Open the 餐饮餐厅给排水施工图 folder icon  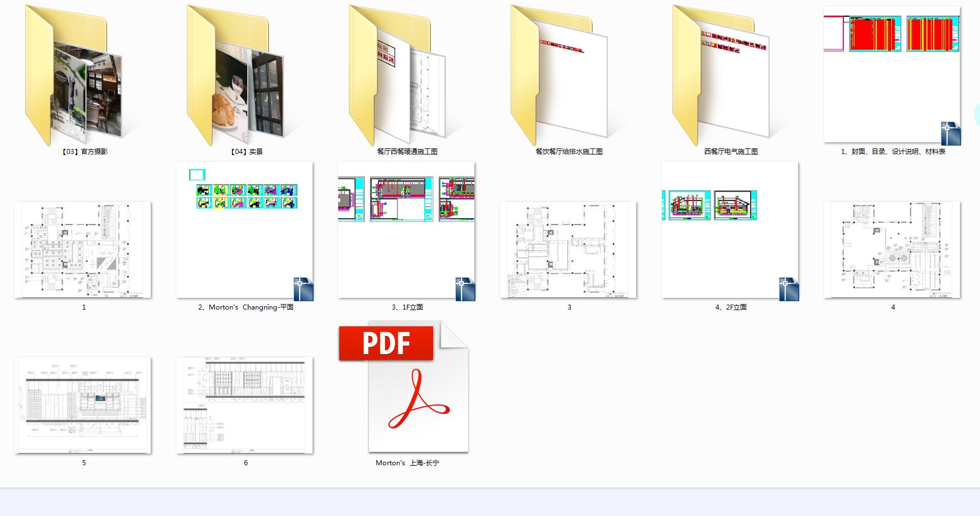click(559, 76)
